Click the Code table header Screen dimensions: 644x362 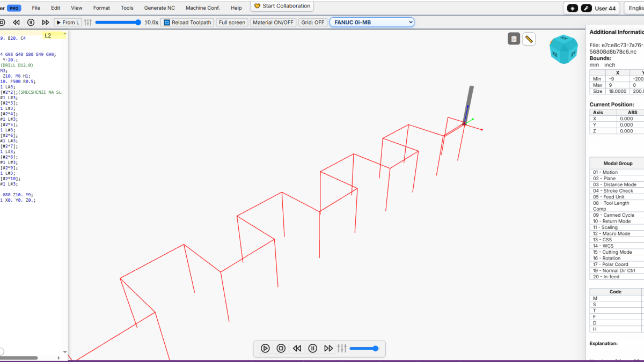[616, 292]
